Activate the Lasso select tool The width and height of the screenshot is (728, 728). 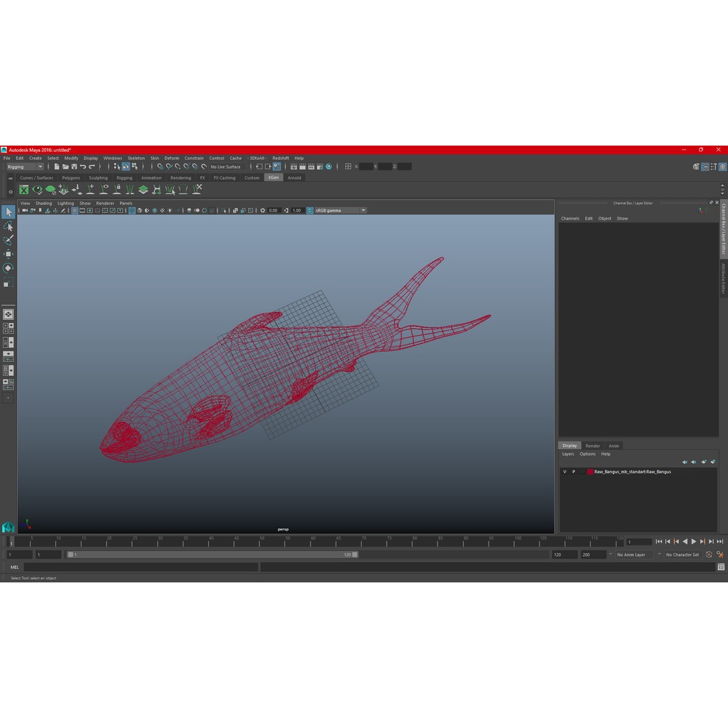click(x=8, y=226)
